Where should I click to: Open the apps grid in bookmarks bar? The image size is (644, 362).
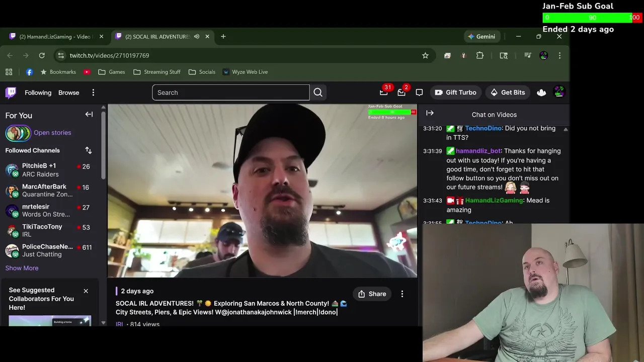(9, 72)
